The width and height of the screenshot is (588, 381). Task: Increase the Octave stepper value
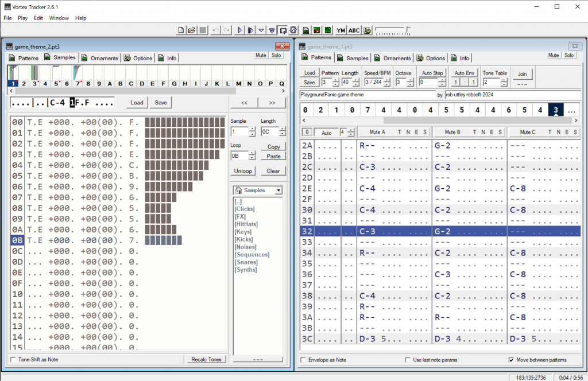pos(410,80)
